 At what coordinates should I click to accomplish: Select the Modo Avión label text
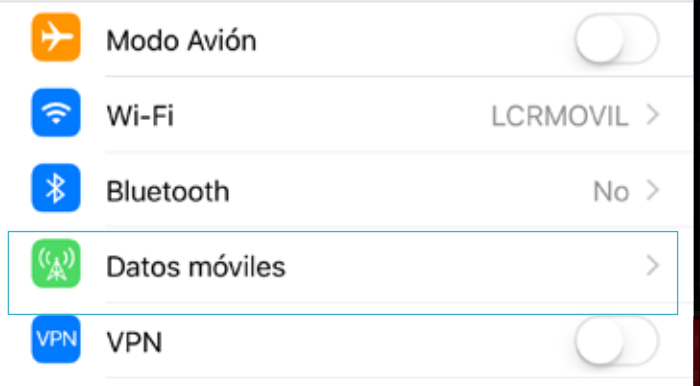[181, 41]
